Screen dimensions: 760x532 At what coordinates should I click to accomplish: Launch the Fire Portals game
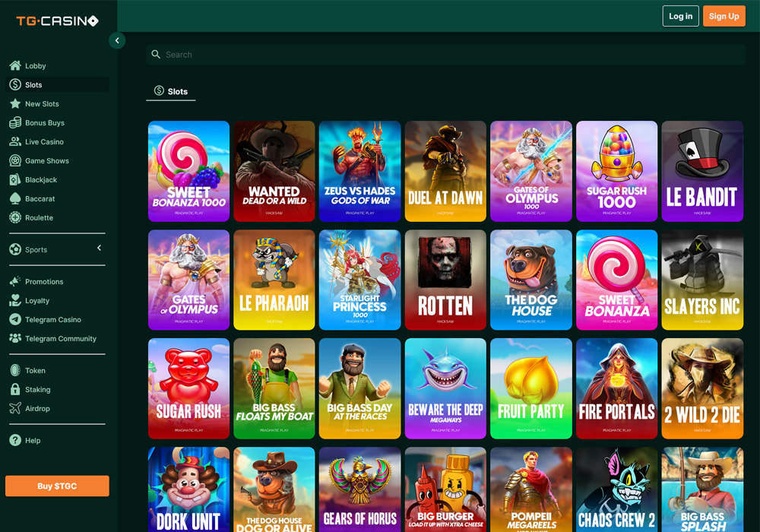[617, 388]
